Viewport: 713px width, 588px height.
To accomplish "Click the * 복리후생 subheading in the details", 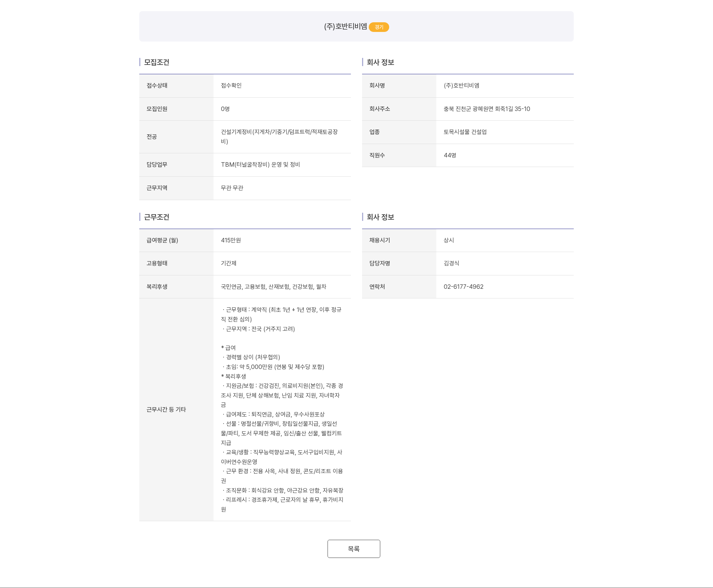I will 234,377.
